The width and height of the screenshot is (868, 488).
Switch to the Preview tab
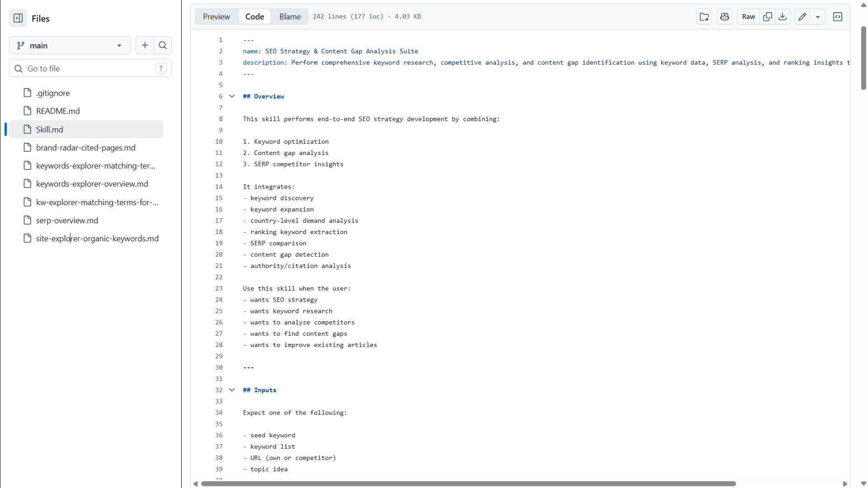217,17
